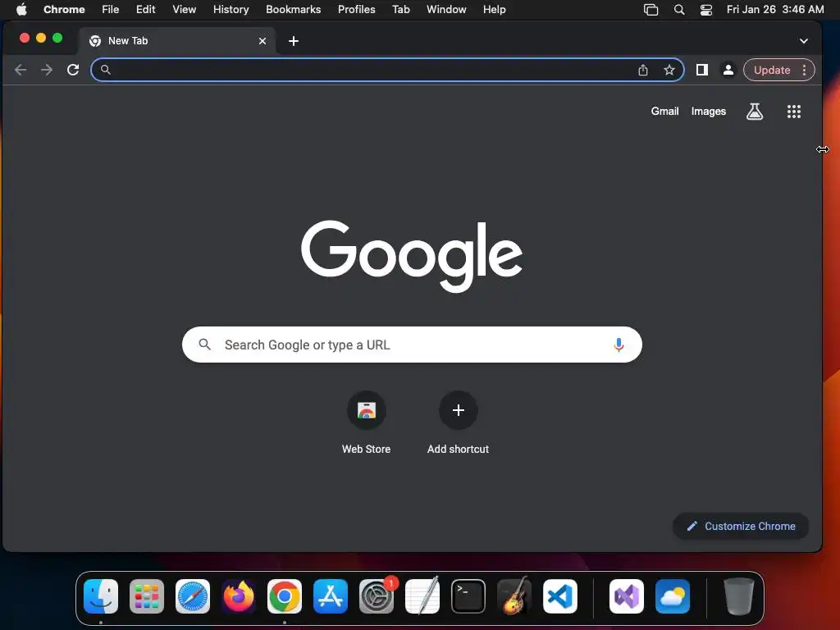
Task: Open the profile avatar menu
Action: 728,70
